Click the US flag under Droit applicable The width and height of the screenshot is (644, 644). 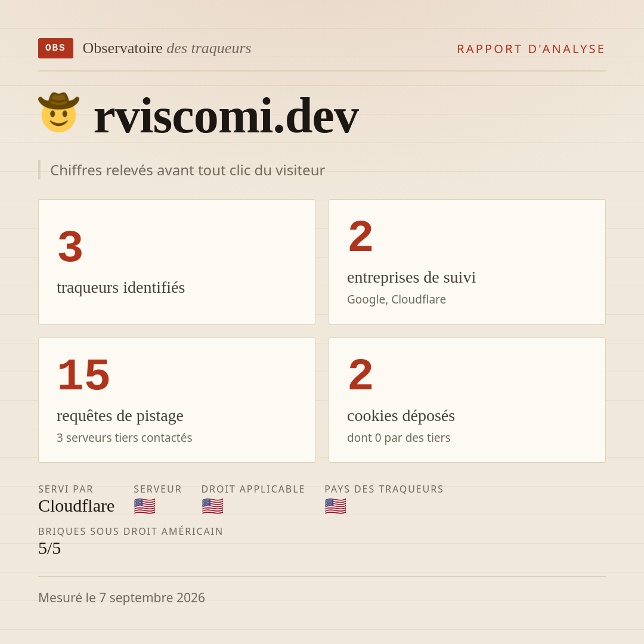click(x=212, y=506)
